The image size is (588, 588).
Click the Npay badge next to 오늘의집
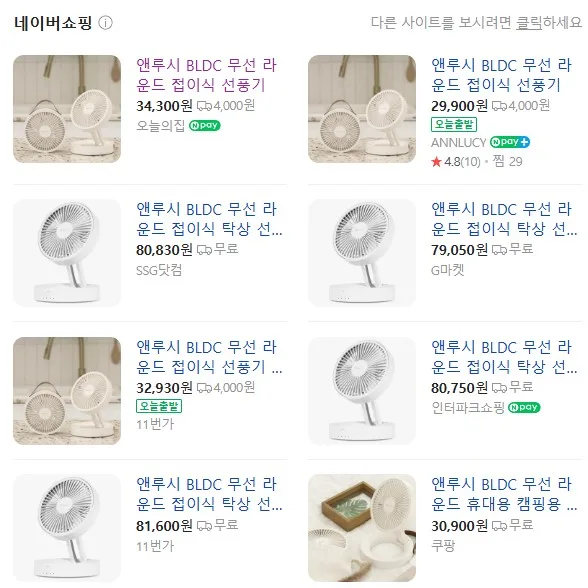(204, 125)
